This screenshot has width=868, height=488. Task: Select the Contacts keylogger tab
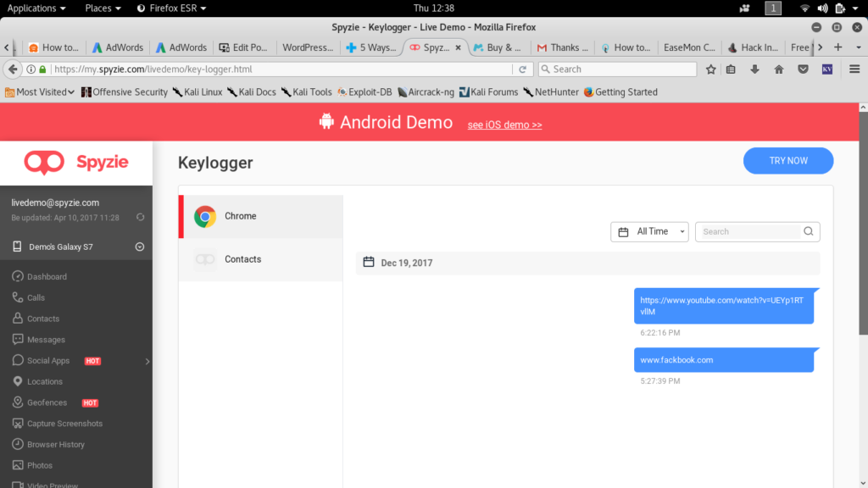(261, 259)
